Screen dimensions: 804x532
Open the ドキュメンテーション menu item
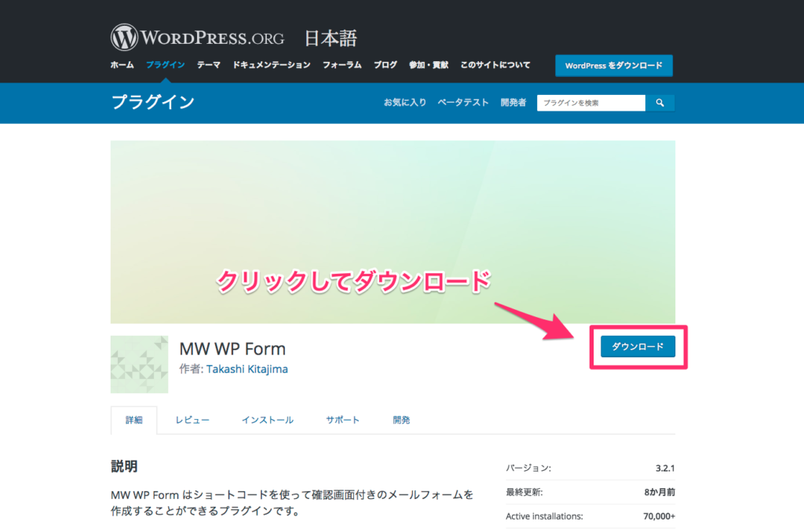point(271,65)
